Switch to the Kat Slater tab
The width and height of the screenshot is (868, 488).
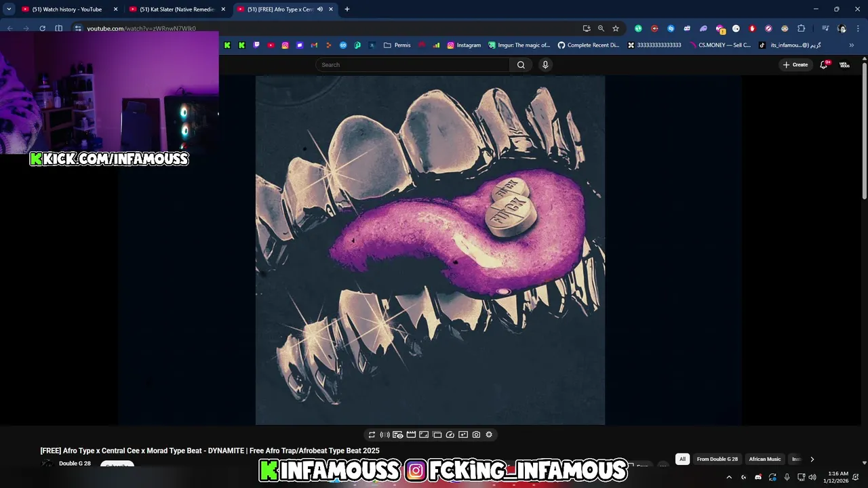(176, 9)
